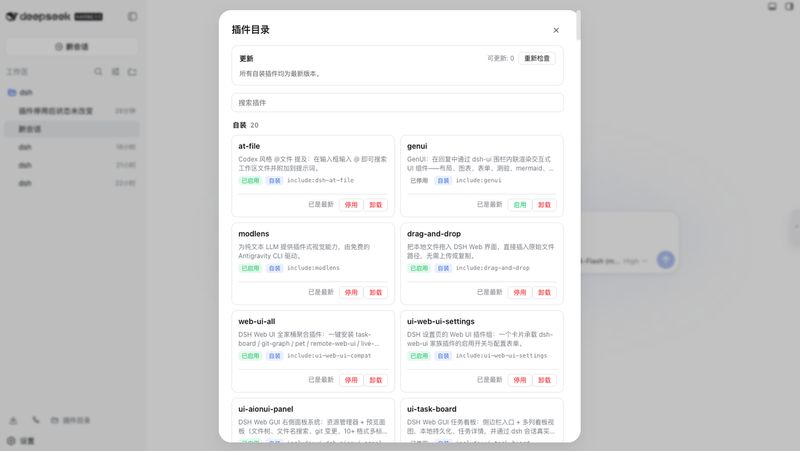Click the 自装 badge on modlens card
Image resolution: width=800 pixels, height=451 pixels.
point(274,268)
